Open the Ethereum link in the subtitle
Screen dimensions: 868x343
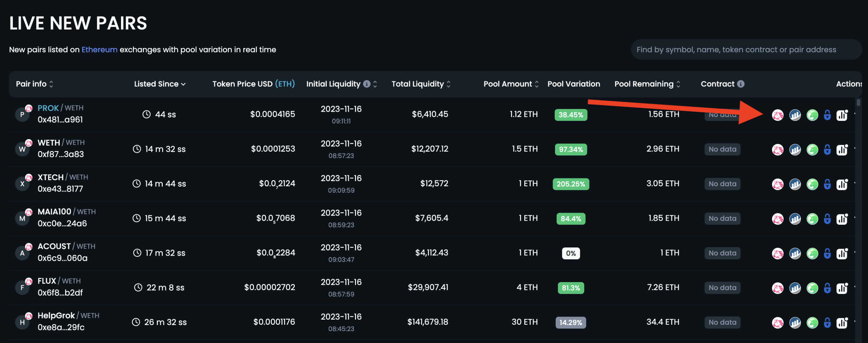point(99,50)
